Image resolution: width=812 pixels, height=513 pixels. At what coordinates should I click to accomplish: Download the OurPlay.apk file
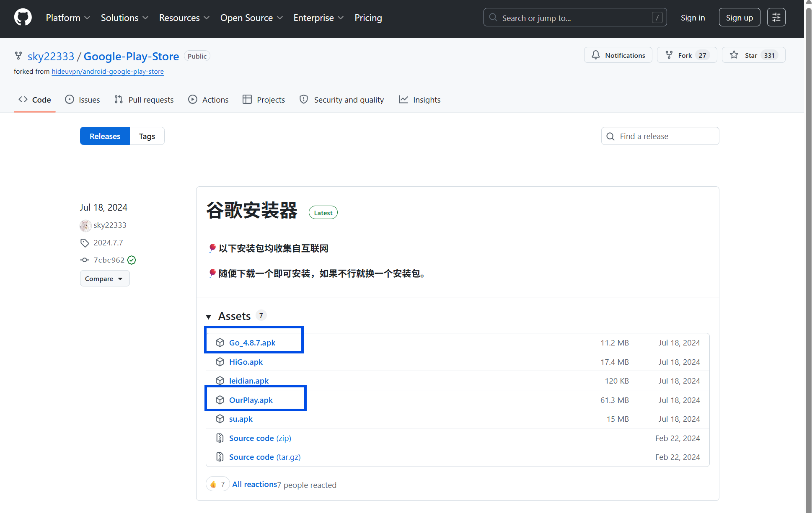pos(251,400)
